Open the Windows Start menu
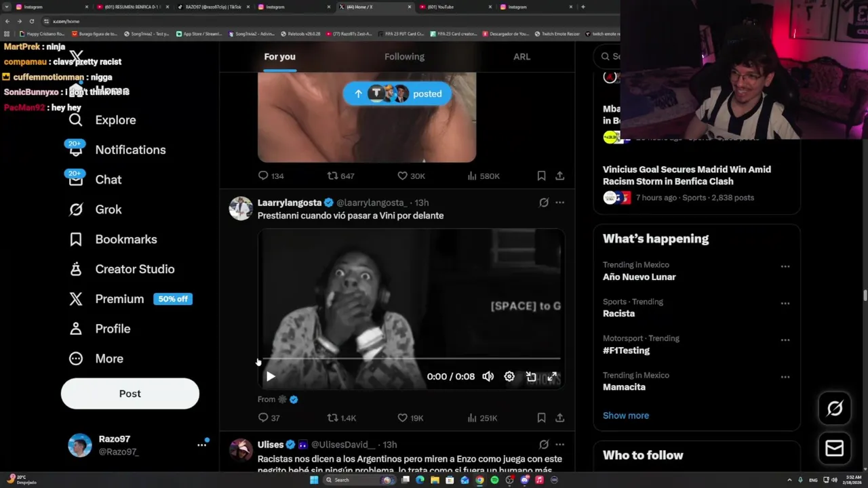Viewport: 868px width, 488px height. tap(314, 480)
